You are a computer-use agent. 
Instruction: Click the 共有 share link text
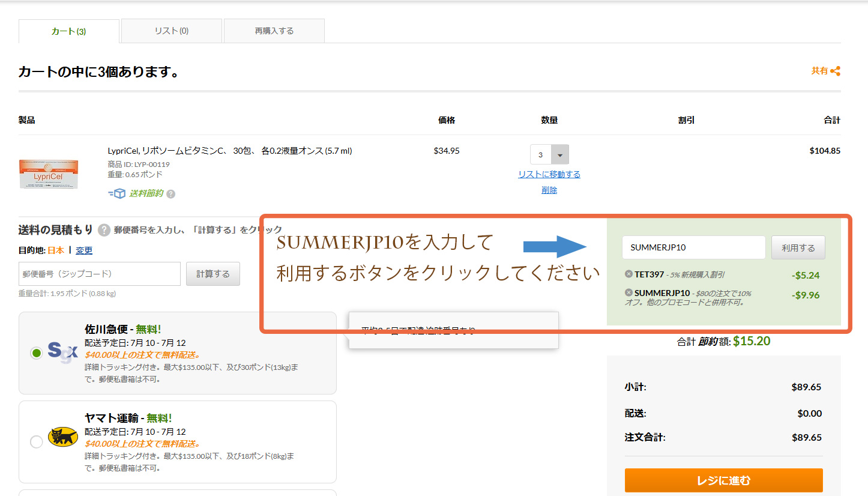819,71
